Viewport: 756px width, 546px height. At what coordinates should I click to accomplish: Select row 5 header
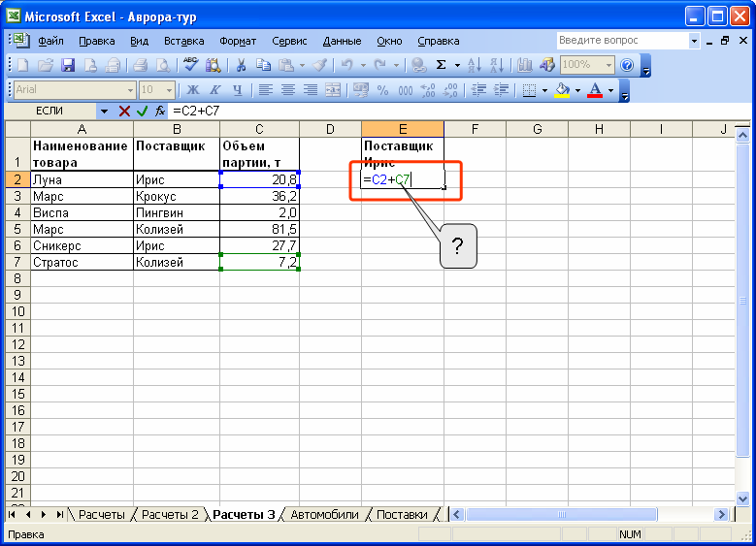[x=17, y=230]
